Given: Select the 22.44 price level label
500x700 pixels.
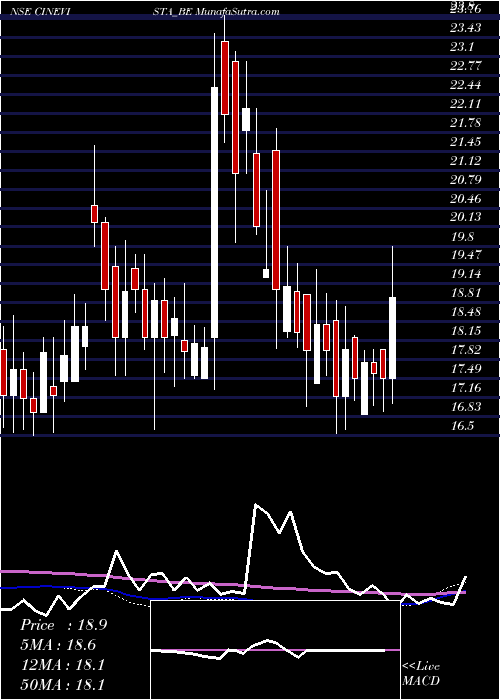Looking at the screenshot, I should pyautogui.click(x=466, y=85).
